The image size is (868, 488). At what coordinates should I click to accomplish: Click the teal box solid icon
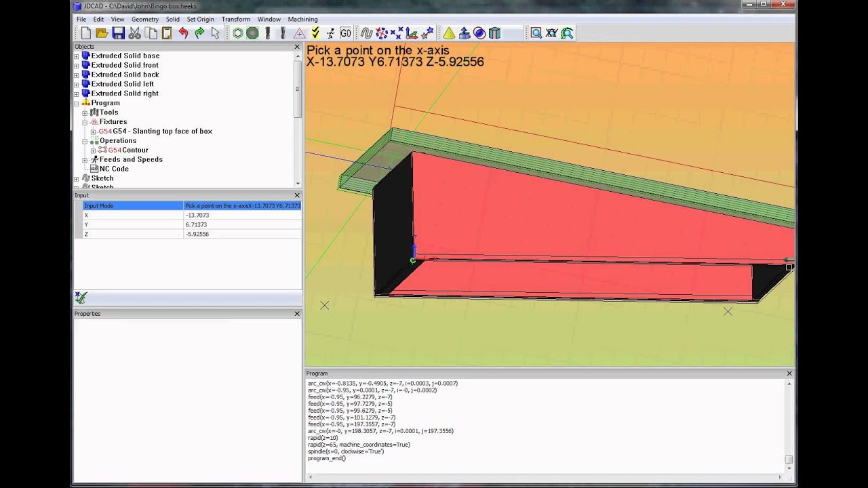click(x=495, y=33)
